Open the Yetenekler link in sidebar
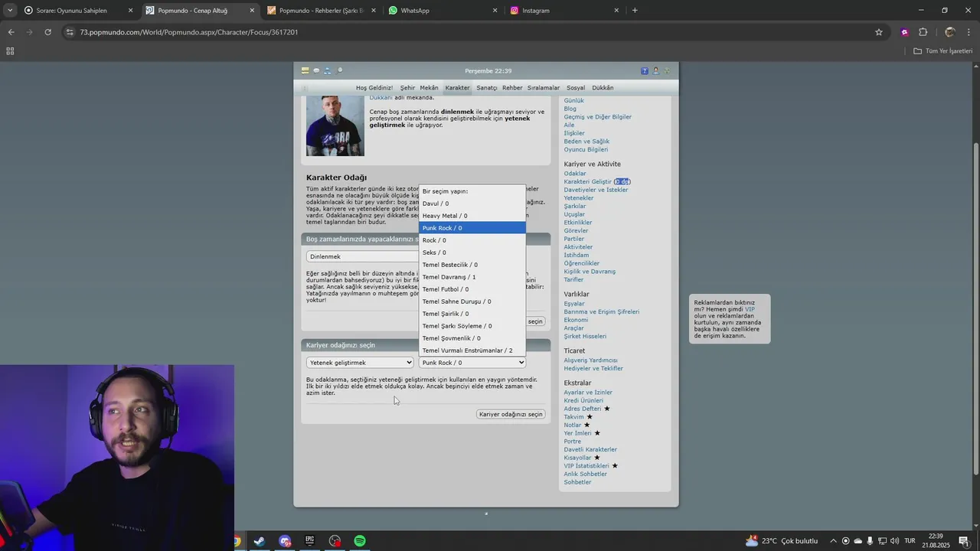The height and width of the screenshot is (551, 980). click(x=579, y=198)
